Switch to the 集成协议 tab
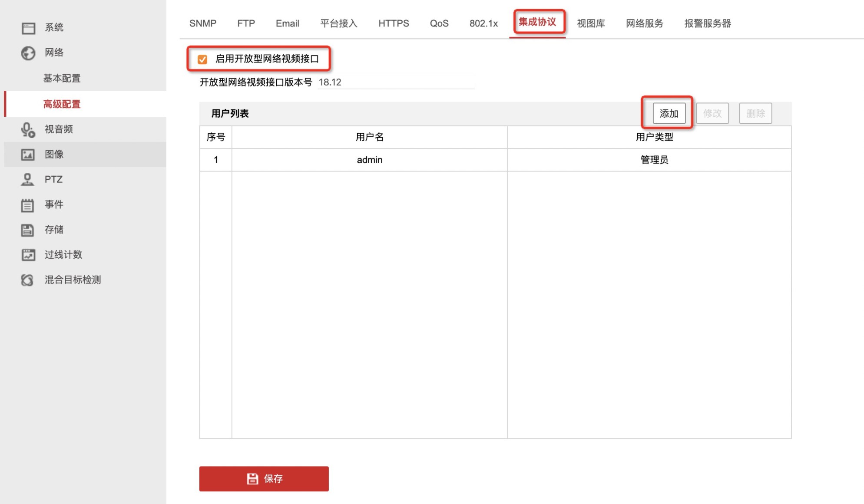864x504 pixels. click(x=537, y=22)
